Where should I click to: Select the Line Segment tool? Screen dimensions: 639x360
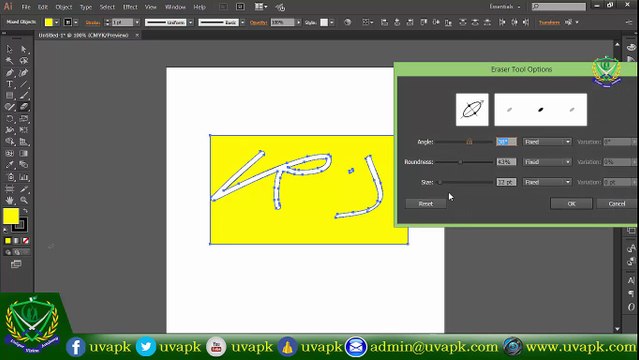tap(24, 84)
